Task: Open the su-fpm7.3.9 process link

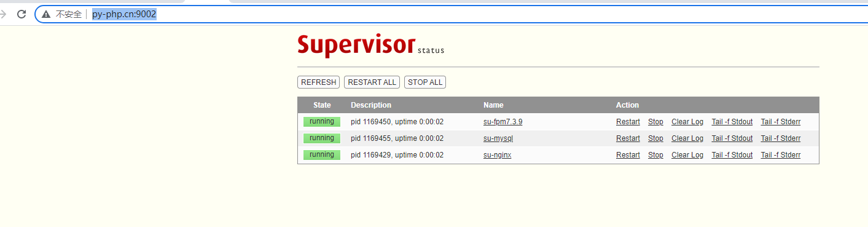Action: (503, 122)
